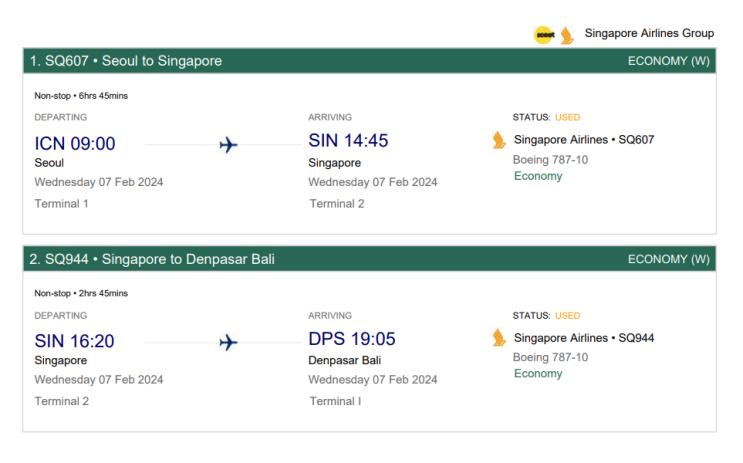Click the USED status of flight SQ607
743x463 pixels.
click(x=567, y=118)
